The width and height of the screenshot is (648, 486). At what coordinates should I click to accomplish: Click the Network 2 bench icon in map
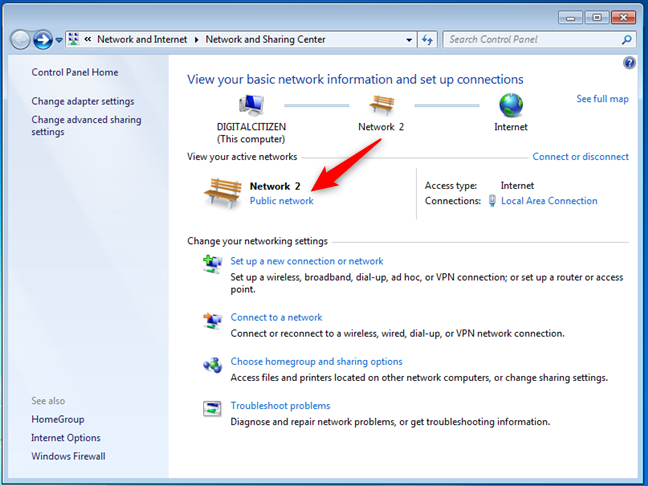pos(381,105)
